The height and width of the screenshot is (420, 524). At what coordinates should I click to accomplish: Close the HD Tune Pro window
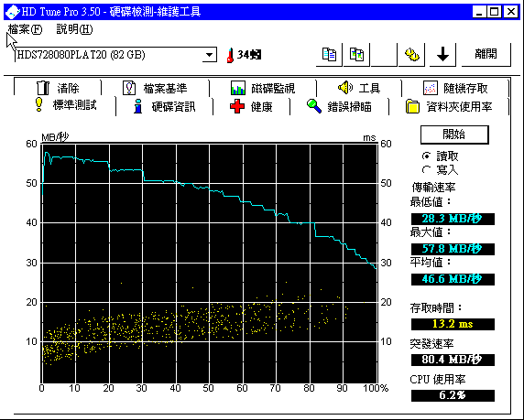pyautogui.click(x=511, y=12)
